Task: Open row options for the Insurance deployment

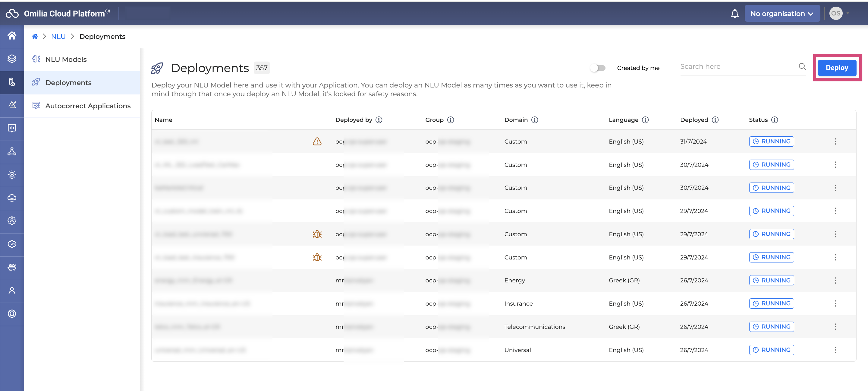Action: click(835, 304)
